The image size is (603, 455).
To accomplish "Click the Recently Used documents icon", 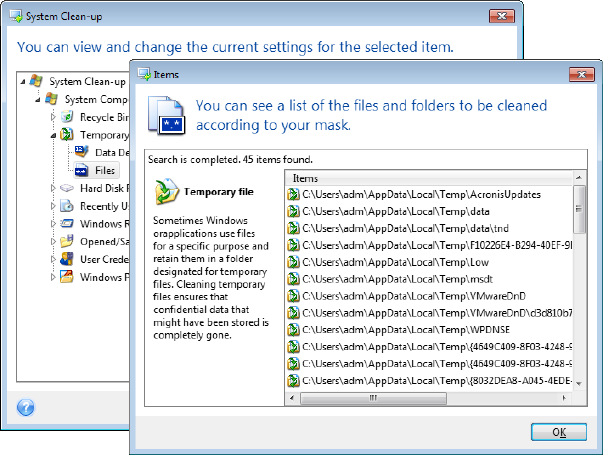I will [x=67, y=206].
